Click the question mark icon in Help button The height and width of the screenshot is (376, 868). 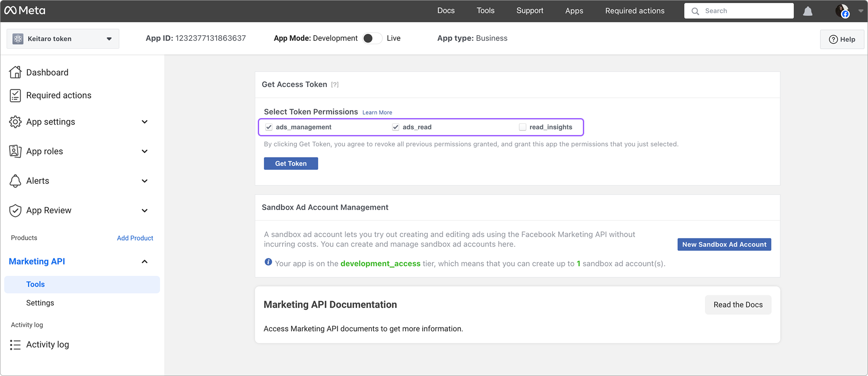[833, 40]
